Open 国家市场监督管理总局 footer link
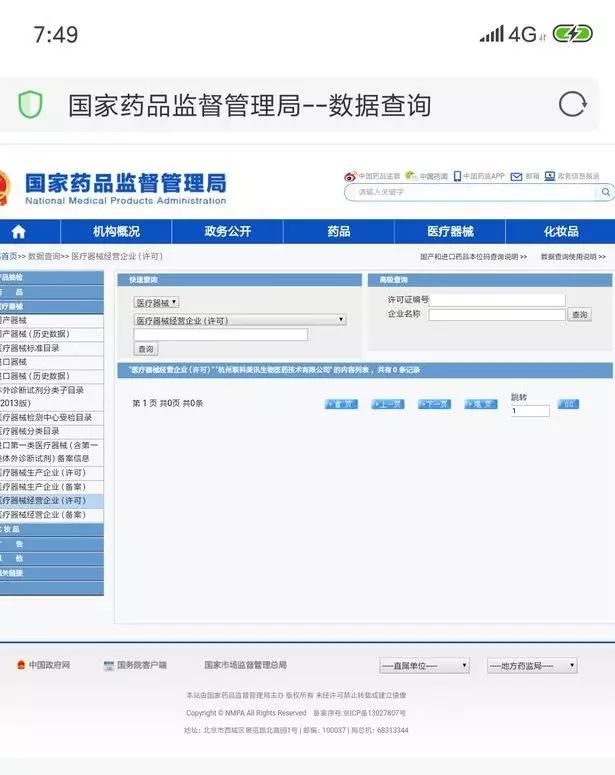The height and width of the screenshot is (775, 615). [x=246, y=665]
